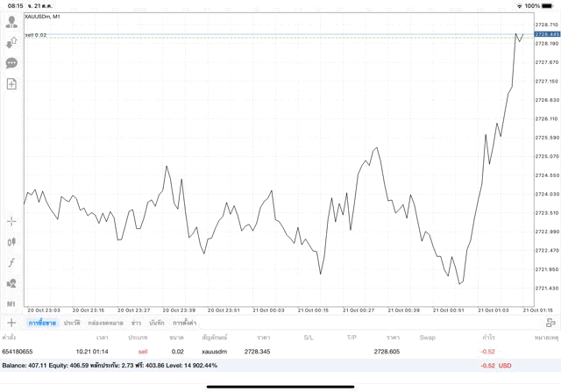Switch to the ประวัติ (History) tab
The width and height of the screenshot is (561, 392).
pyautogui.click(x=72, y=324)
